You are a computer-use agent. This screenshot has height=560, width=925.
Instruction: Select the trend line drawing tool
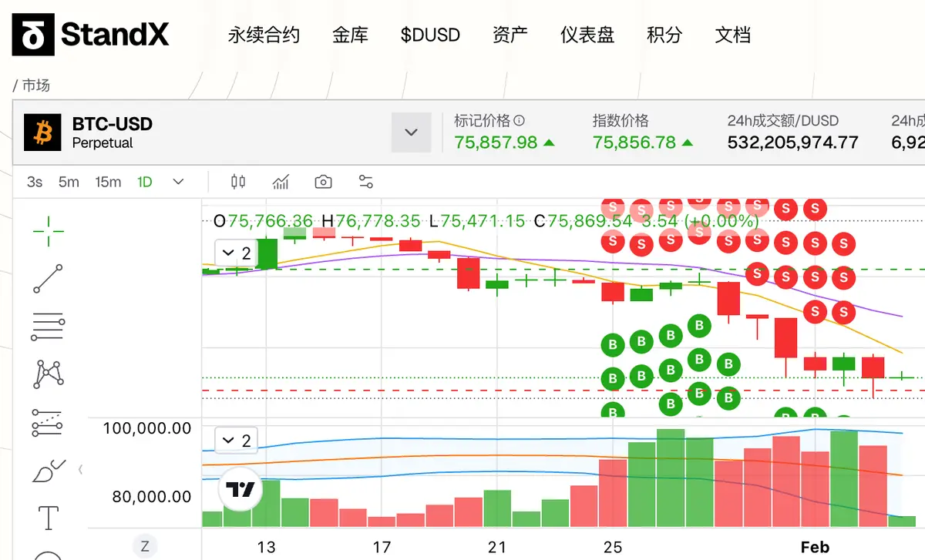pyautogui.click(x=48, y=279)
